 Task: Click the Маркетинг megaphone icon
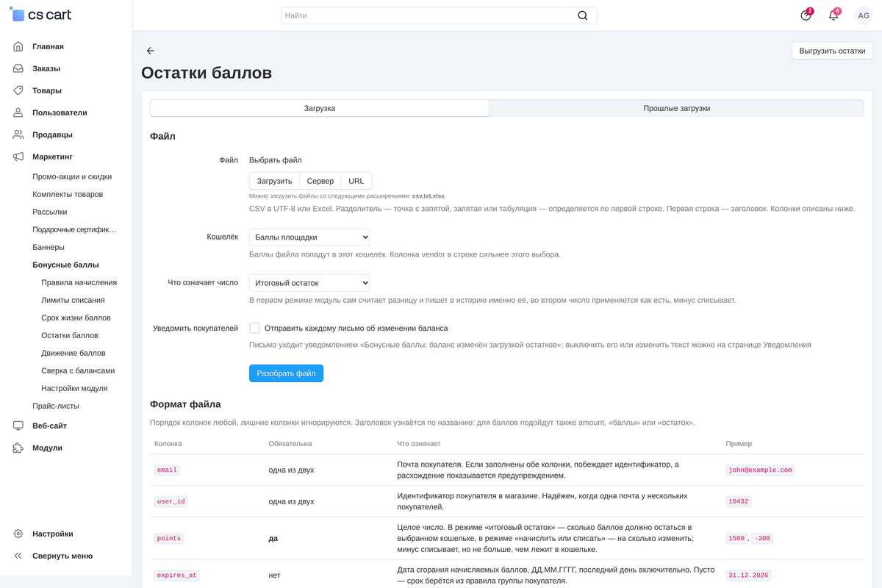pyautogui.click(x=18, y=157)
